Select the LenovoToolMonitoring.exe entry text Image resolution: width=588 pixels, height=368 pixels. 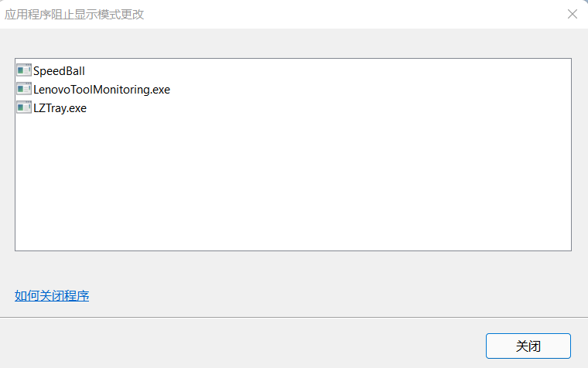point(101,90)
